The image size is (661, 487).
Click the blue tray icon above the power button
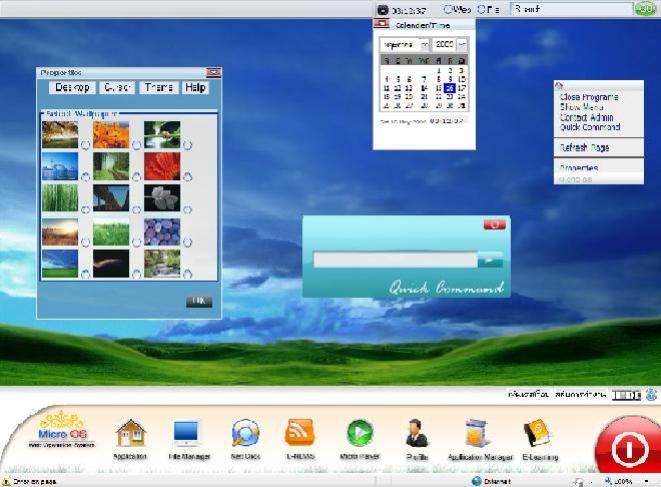click(x=651, y=395)
